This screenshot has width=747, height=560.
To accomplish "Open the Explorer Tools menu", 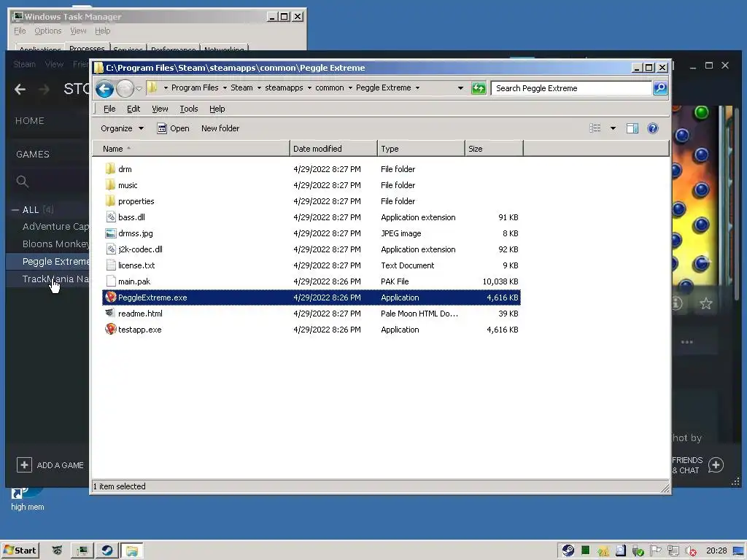I will [x=189, y=109].
